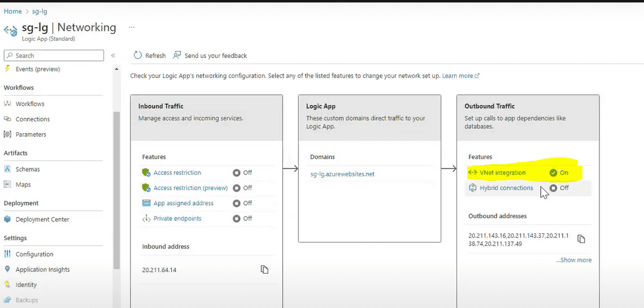644x308 pixels.
Task: Click the Hybrid connections icon
Action: tap(472, 188)
